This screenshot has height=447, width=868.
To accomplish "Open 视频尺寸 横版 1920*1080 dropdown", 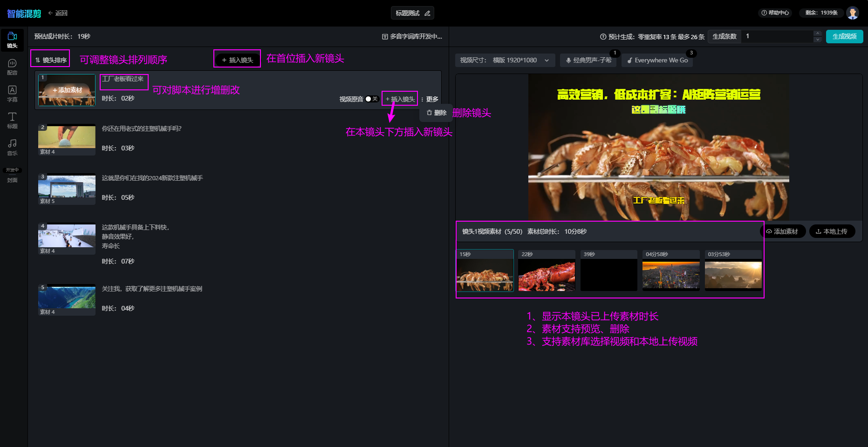I will (505, 60).
